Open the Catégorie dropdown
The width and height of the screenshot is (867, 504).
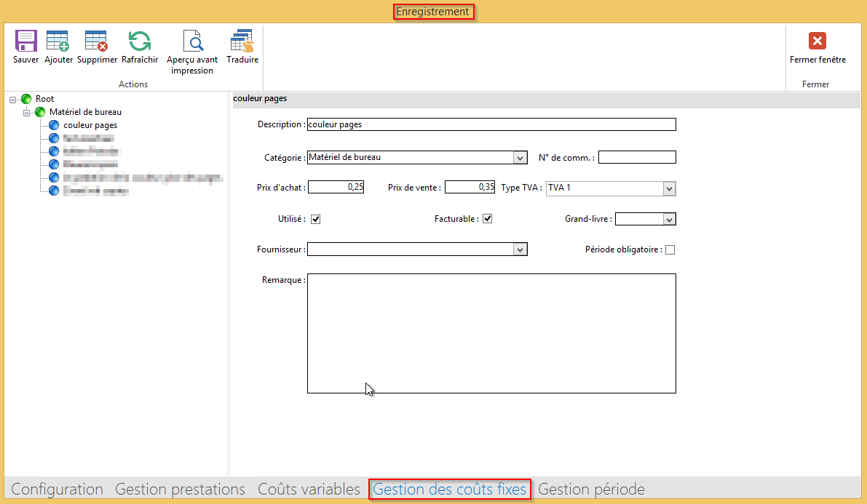pyautogui.click(x=520, y=158)
